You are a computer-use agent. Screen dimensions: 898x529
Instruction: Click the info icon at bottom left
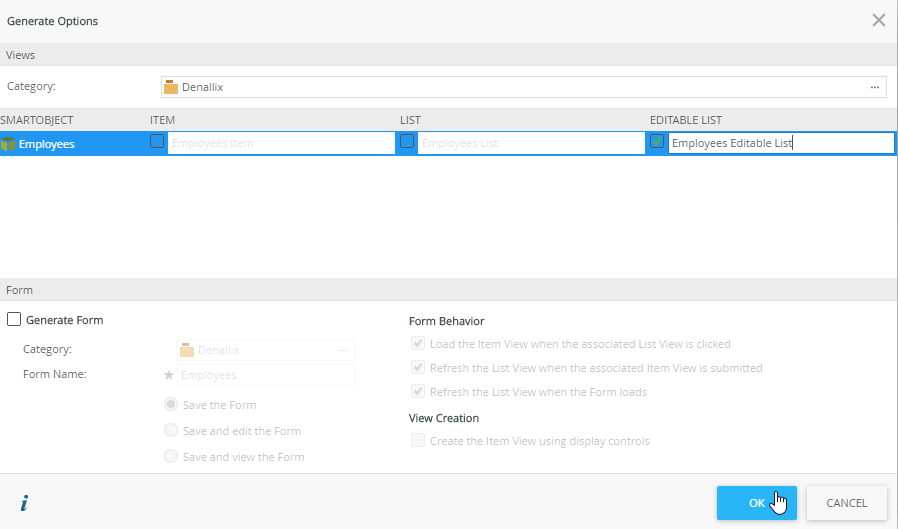pyautogui.click(x=23, y=503)
